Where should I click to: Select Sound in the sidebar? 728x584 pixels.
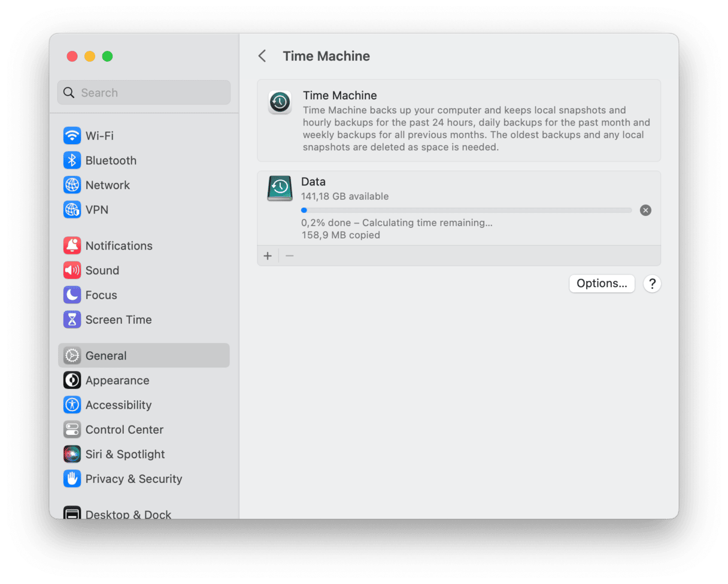(x=144, y=270)
